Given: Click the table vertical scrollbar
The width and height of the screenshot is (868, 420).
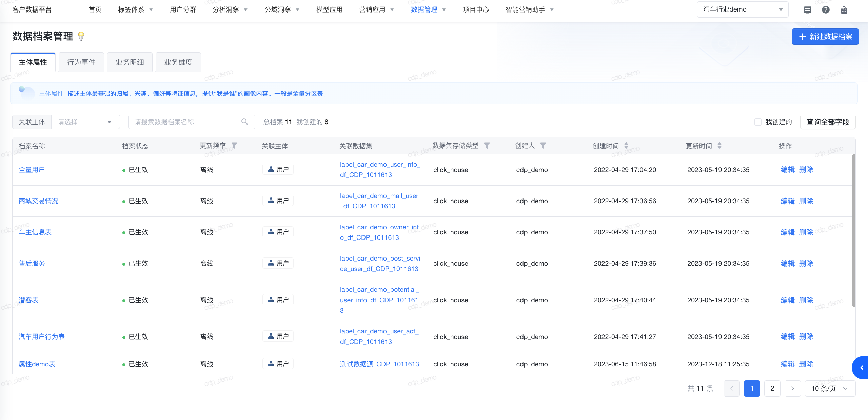Looking at the screenshot, I should [854, 231].
